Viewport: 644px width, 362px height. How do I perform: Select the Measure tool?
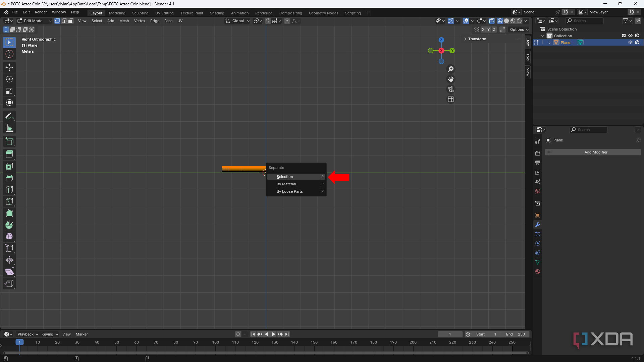(x=9, y=128)
